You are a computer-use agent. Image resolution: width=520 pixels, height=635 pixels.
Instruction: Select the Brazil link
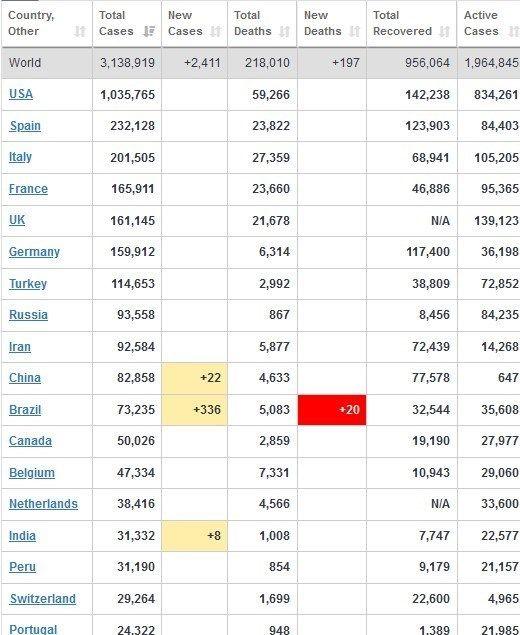(25, 409)
